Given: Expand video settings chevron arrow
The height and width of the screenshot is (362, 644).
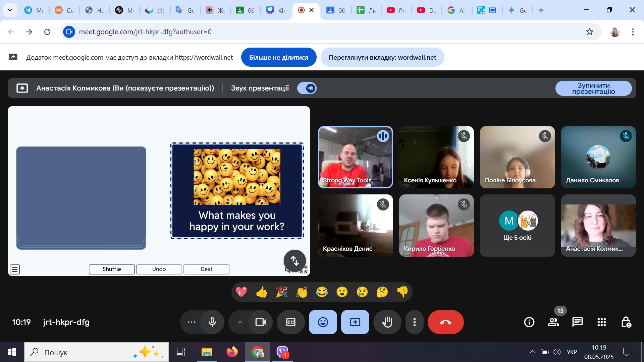Looking at the screenshot, I should [x=240, y=322].
